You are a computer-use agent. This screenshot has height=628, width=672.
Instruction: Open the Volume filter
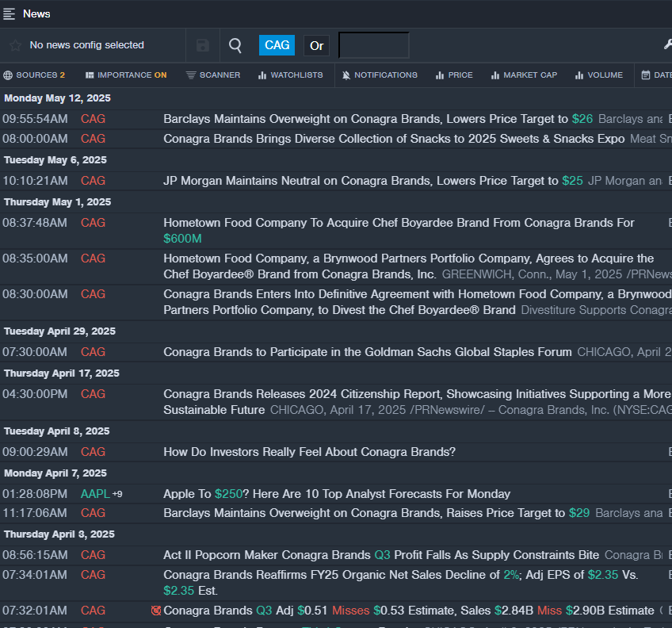tap(599, 75)
